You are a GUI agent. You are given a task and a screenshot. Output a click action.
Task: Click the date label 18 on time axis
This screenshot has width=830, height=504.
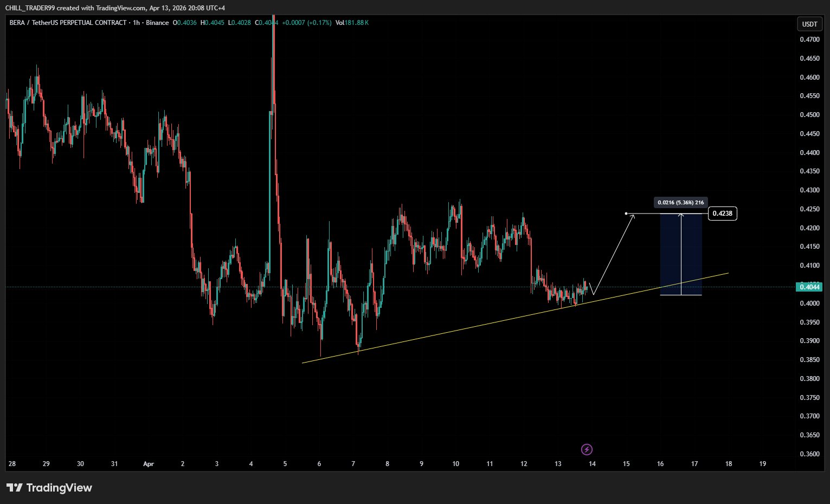point(729,464)
